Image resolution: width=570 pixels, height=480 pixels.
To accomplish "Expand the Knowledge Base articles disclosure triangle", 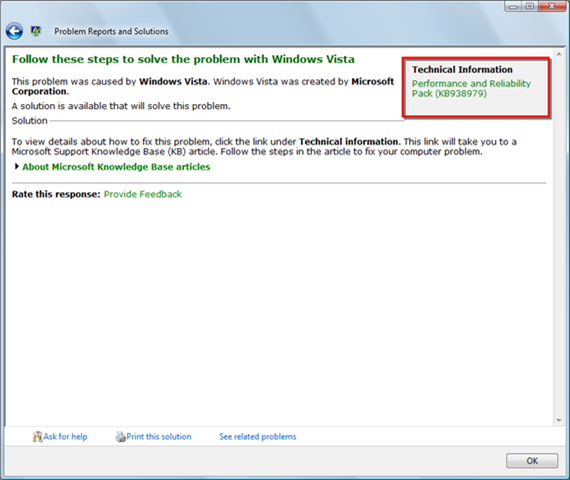I will coord(16,167).
